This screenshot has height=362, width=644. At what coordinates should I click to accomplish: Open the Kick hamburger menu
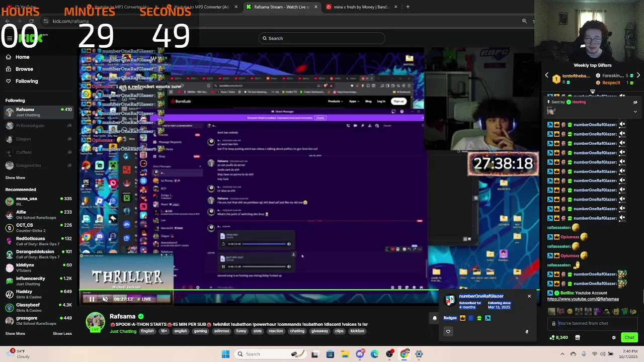[x=9, y=38]
